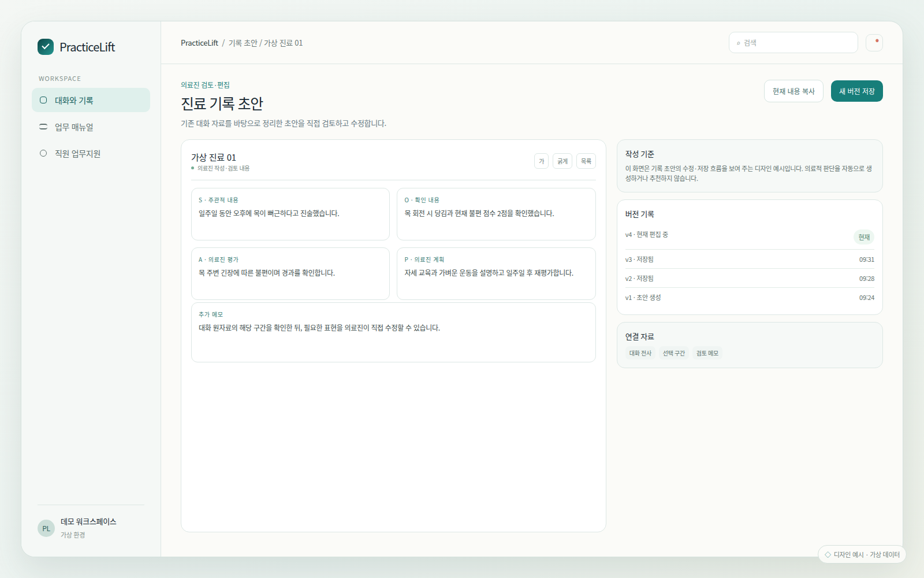924x578 pixels.
Task: Click the 기록 초안 / 가상 진료 01 breadcrumb
Action: click(266, 43)
